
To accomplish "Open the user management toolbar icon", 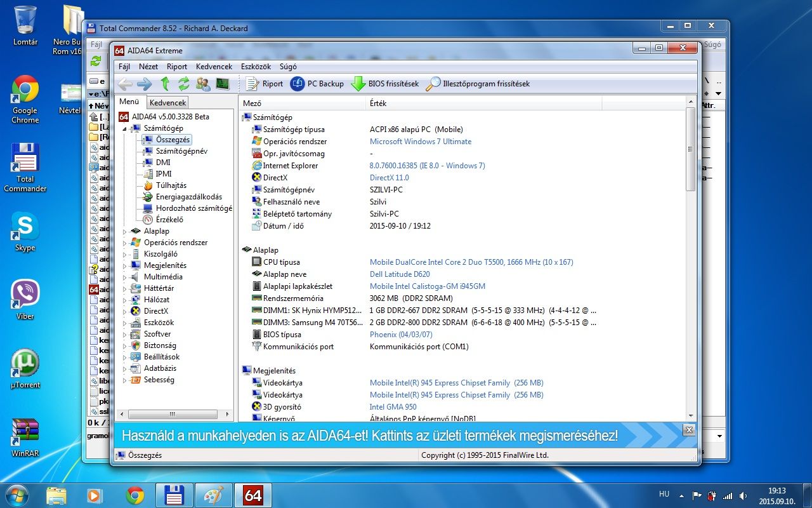I will click(x=203, y=83).
